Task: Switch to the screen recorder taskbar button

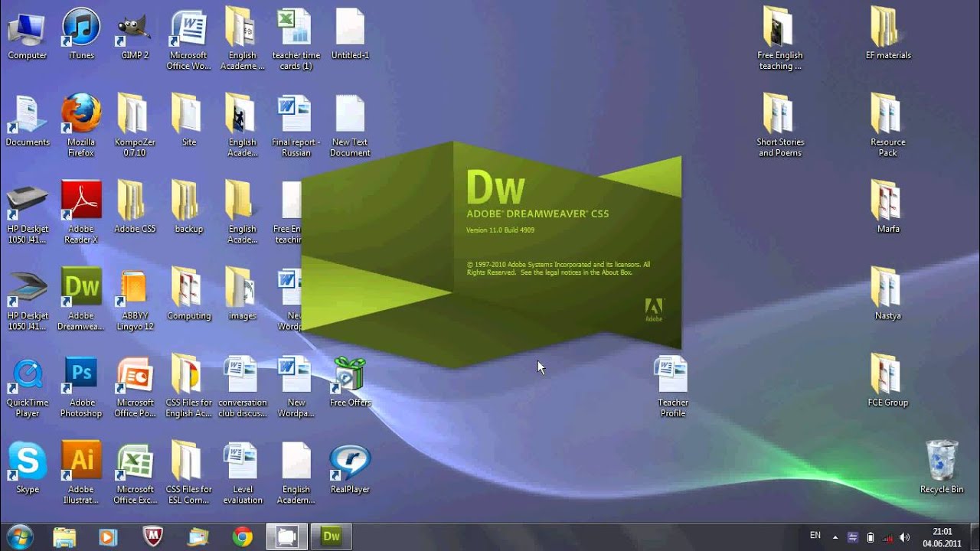Action: pyautogui.click(x=287, y=536)
